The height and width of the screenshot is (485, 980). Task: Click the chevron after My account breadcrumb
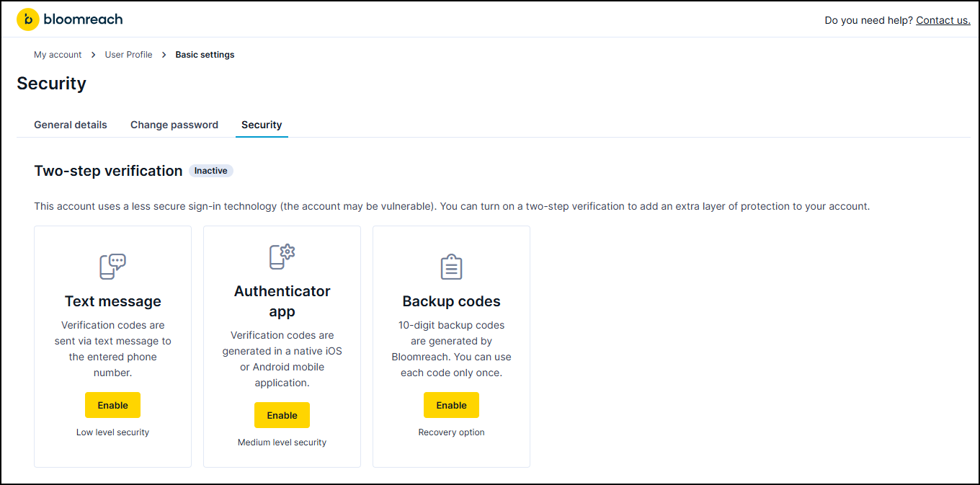94,55
